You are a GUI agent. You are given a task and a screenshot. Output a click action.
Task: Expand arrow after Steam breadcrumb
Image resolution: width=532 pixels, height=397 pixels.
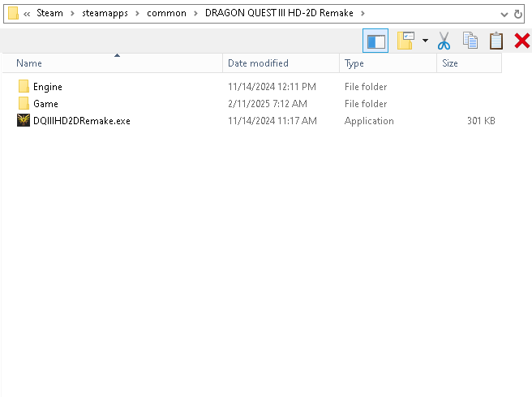[x=72, y=14]
